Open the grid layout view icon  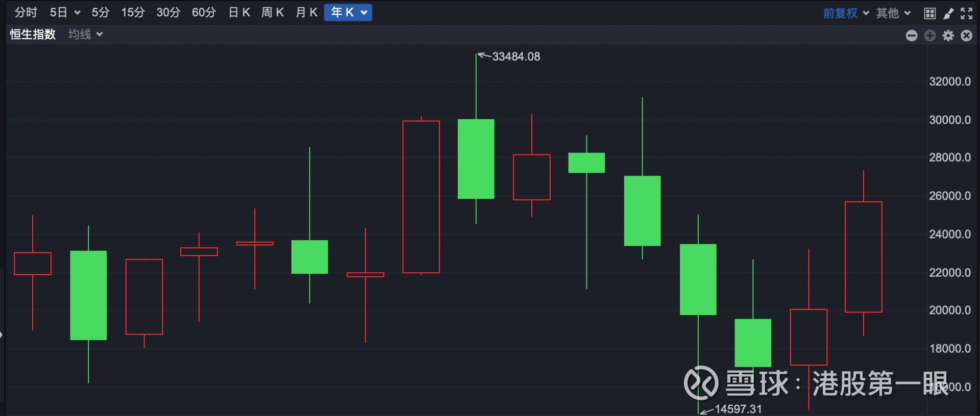(x=929, y=13)
